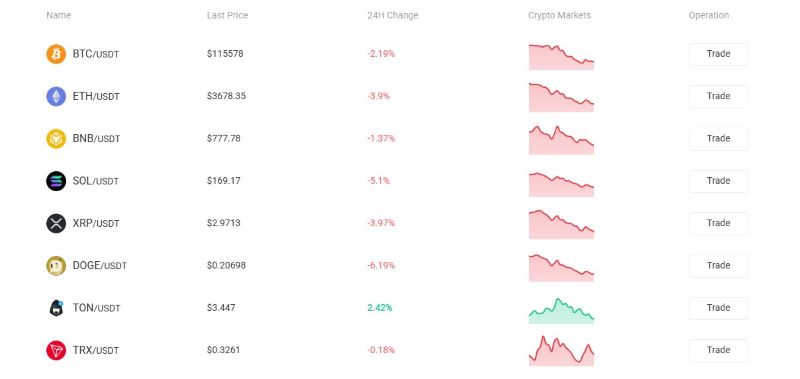This screenshot has height=379, width=800.
Task: Click the TON coin icon
Action: [x=56, y=308]
